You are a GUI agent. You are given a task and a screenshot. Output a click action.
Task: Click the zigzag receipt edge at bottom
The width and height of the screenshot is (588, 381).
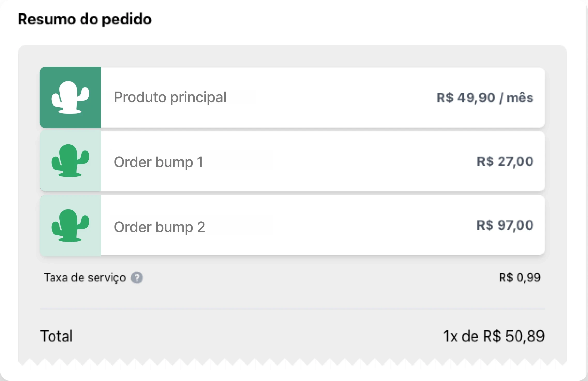[292, 362]
